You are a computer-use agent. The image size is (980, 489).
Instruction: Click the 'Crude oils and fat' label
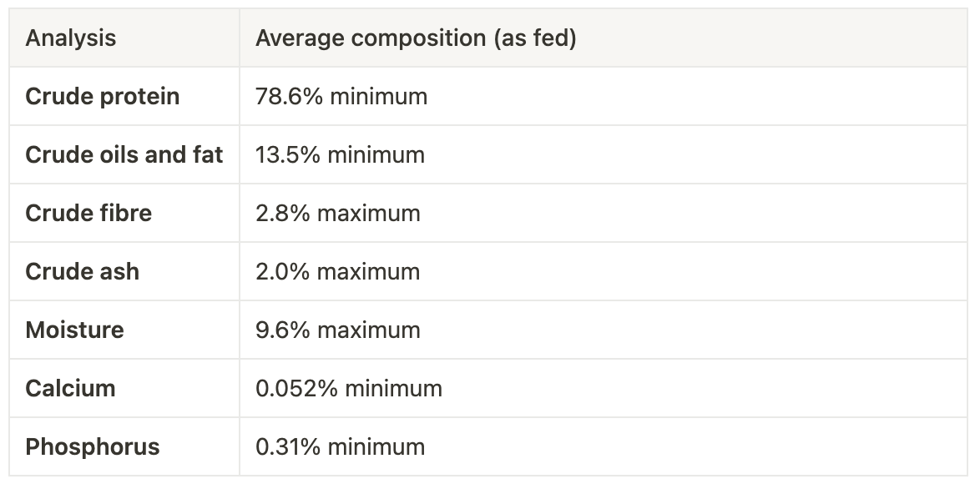click(124, 155)
